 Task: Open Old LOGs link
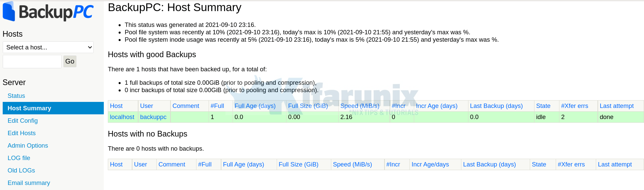(21, 170)
